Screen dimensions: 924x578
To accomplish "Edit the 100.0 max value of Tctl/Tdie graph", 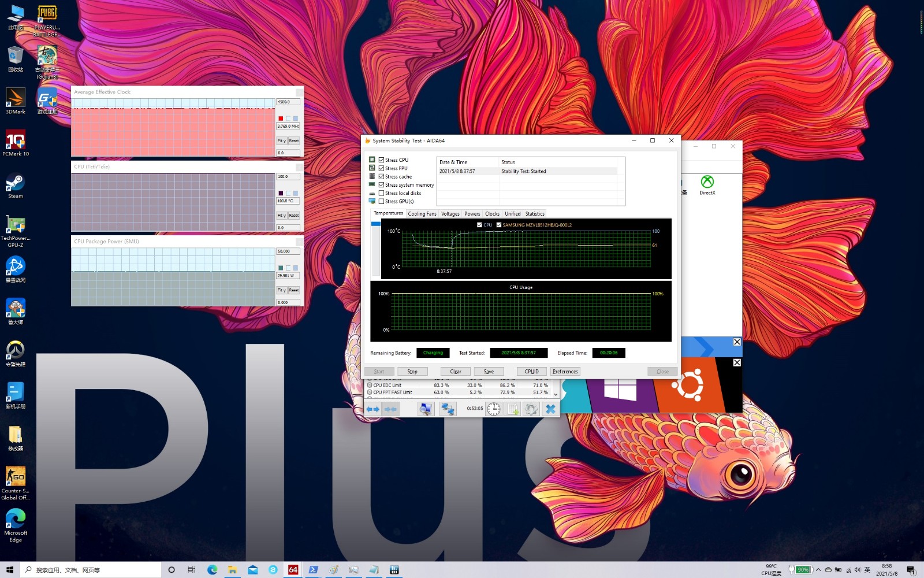I will (x=288, y=177).
